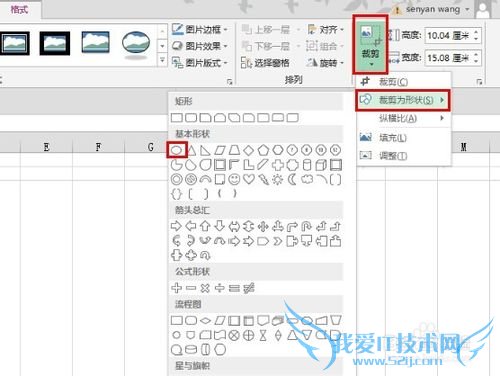The width and height of the screenshot is (500, 376).
Task: Click the Height value field
Action: click(x=448, y=35)
